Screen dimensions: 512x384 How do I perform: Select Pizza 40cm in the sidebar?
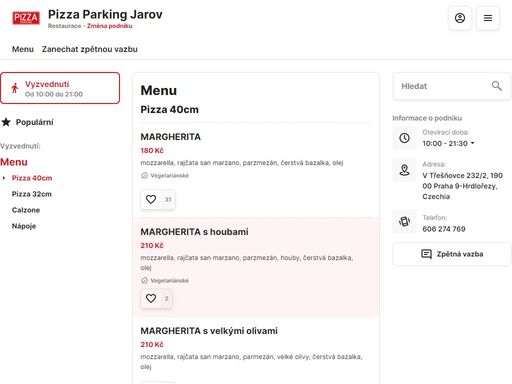pos(32,178)
